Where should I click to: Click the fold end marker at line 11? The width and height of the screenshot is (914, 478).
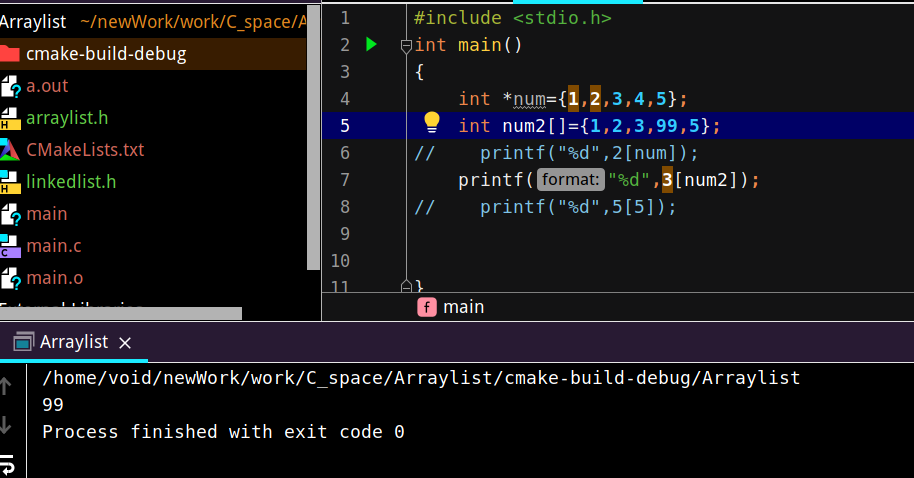(x=406, y=286)
